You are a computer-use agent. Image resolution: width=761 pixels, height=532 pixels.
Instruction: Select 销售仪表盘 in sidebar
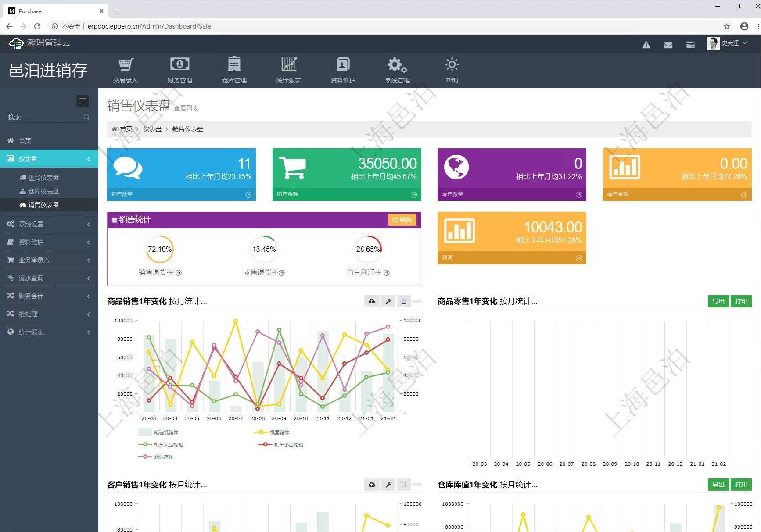pyautogui.click(x=49, y=205)
